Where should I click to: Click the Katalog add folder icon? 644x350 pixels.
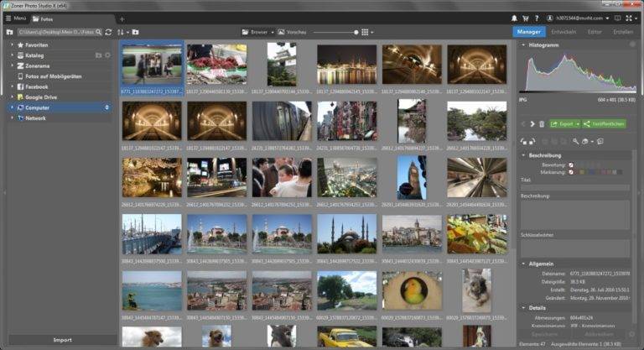coord(99,55)
